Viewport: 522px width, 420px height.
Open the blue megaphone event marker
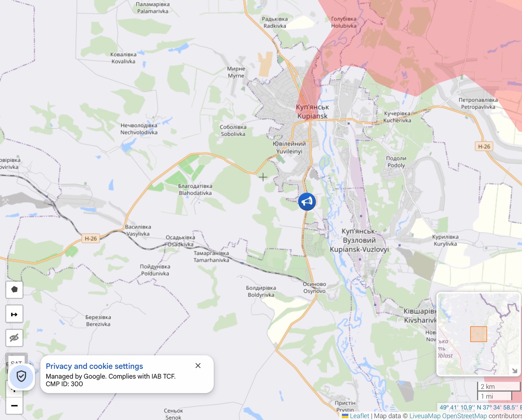point(307,202)
